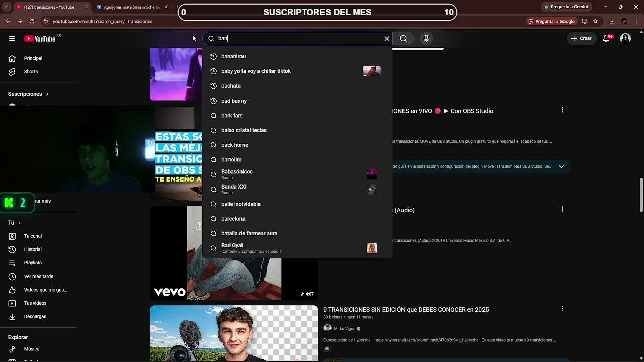The width and height of the screenshot is (644, 362).
Task: Choose the 'baixo cristal teclas' suggestion
Action: click(x=297, y=130)
